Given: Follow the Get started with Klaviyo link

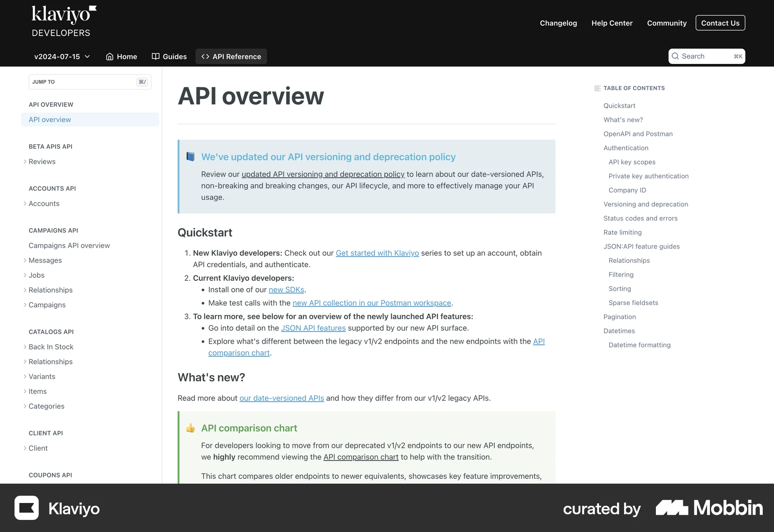Looking at the screenshot, I should [x=377, y=253].
